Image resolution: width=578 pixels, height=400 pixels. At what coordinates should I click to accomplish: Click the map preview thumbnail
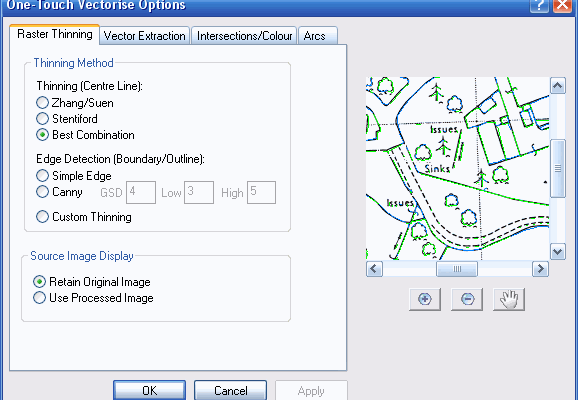[x=457, y=168]
